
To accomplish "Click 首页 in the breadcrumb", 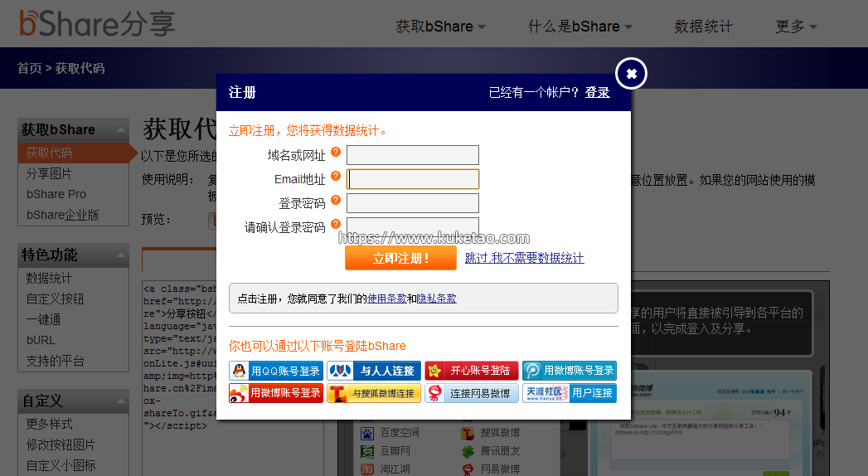I will point(29,68).
